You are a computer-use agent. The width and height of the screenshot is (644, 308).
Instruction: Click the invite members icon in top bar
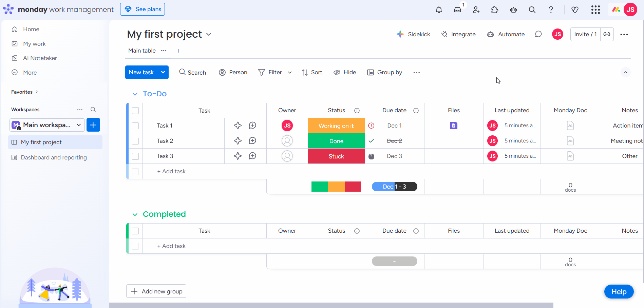pos(476,10)
